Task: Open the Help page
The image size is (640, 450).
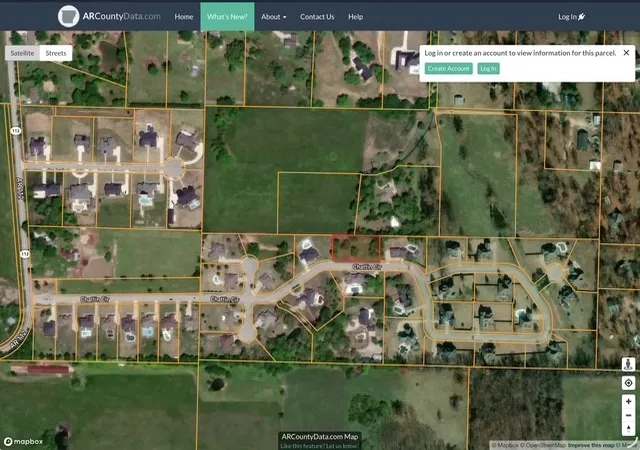Action: point(356,17)
